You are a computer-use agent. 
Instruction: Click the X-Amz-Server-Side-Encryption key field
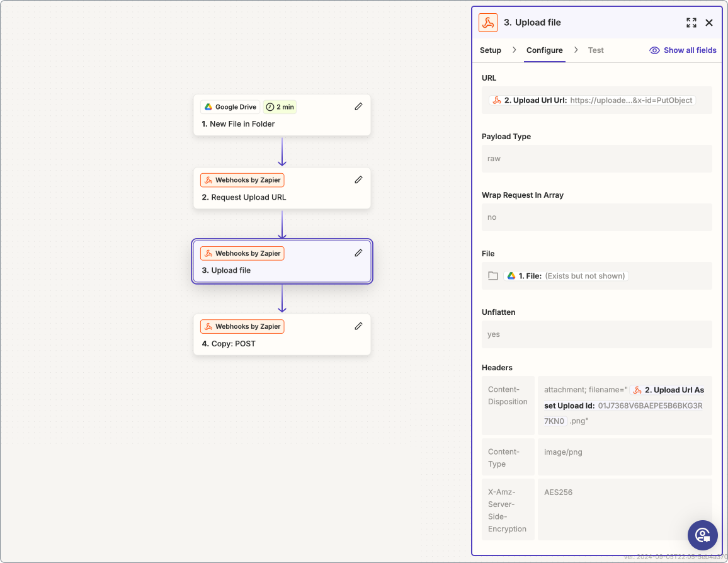click(508, 509)
